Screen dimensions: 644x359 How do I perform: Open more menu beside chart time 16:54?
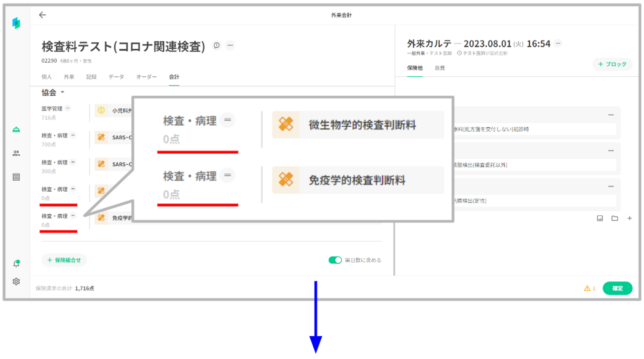tap(558, 44)
